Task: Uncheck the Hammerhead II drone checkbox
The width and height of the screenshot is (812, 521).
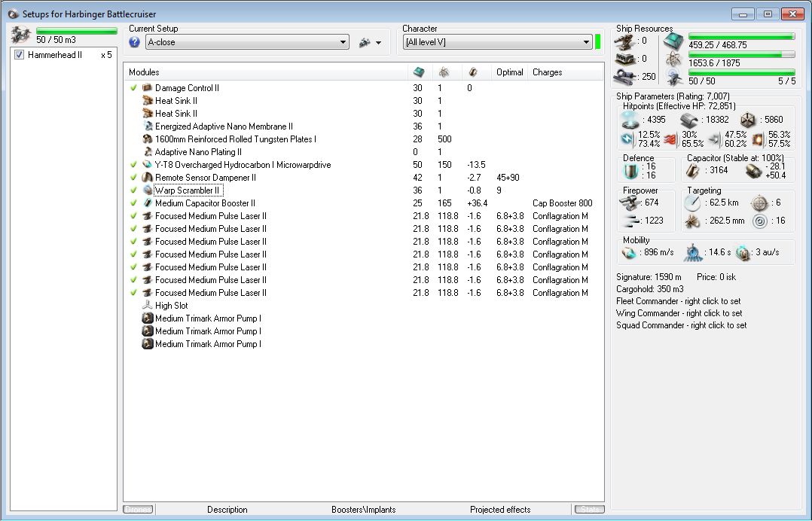Action: [x=19, y=55]
